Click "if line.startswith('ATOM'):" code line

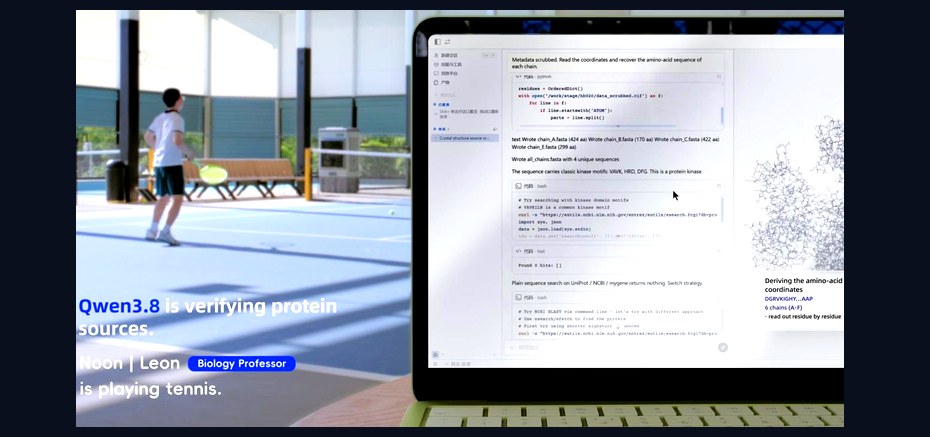click(x=575, y=110)
